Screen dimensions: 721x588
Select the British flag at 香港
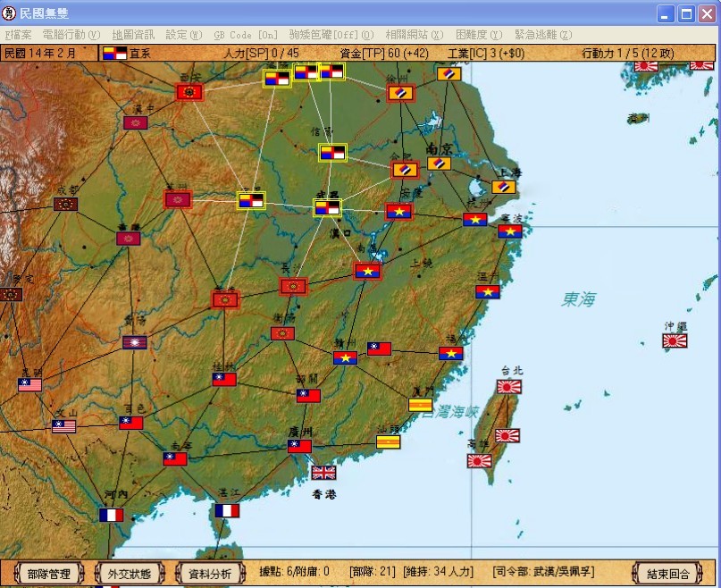(323, 473)
